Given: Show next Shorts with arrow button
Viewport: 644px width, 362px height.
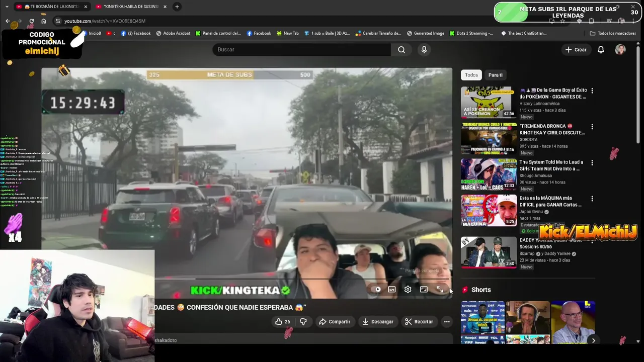Looking at the screenshot, I should click(593, 340).
